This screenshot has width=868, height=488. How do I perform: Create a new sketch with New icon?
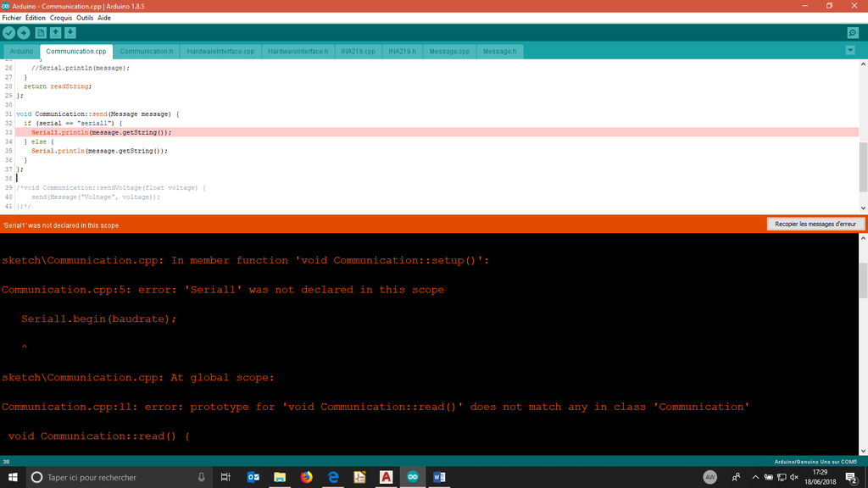tap(41, 33)
